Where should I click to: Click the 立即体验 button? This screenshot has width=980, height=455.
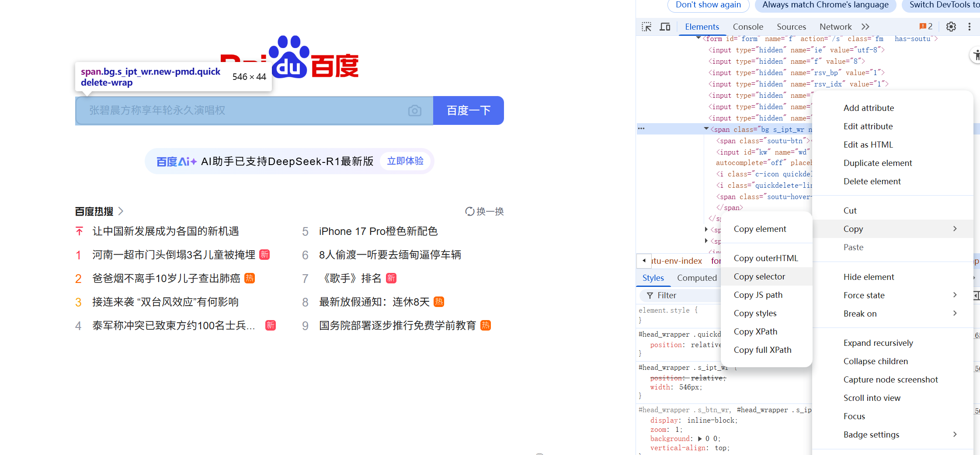point(405,161)
